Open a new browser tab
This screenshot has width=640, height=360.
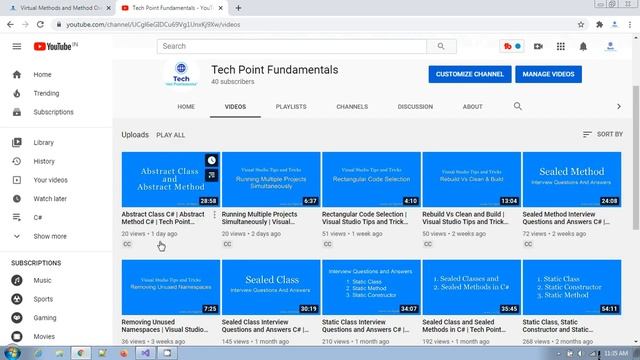pyautogui.click(x=238, y=8)
